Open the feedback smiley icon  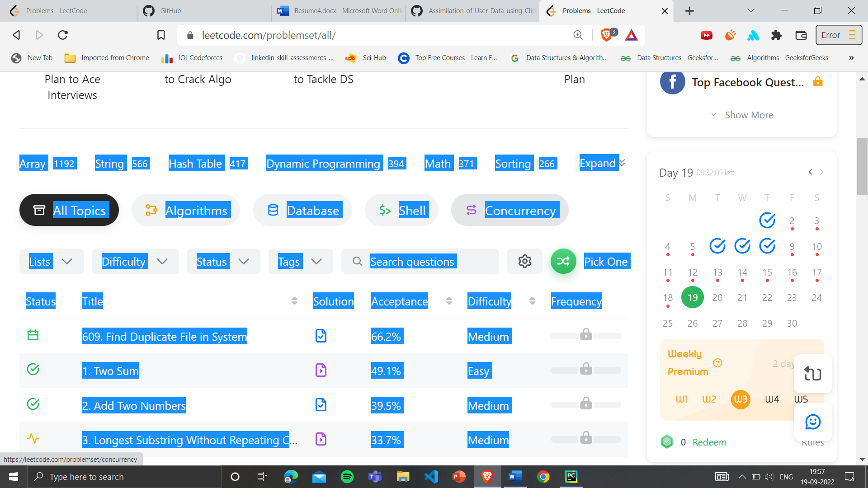(812, 422)
